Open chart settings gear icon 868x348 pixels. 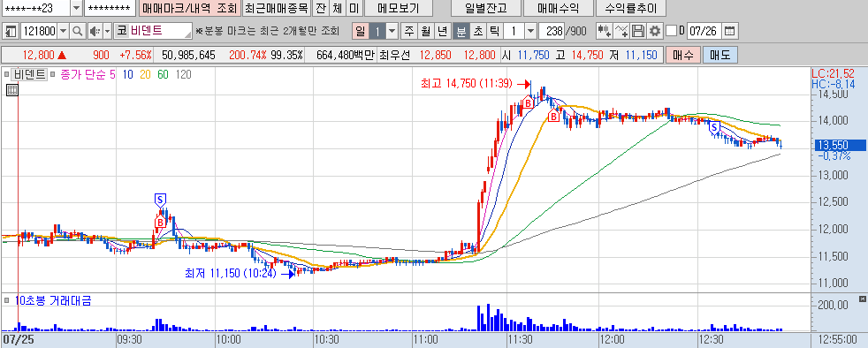[x=656, y=31]
